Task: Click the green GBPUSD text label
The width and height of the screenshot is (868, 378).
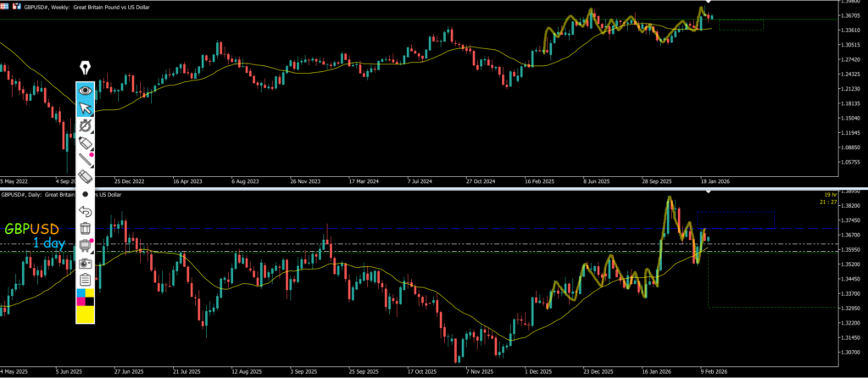Action: point(32,229)
